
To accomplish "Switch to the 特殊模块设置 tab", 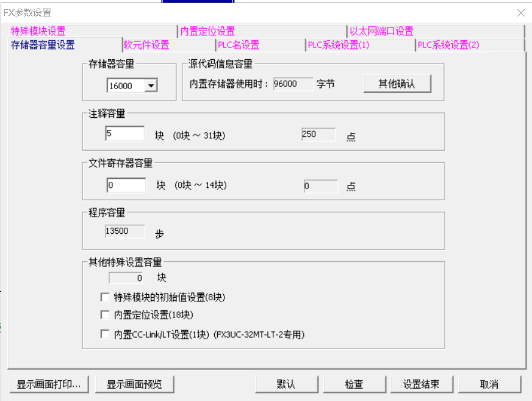I will pyautogui.click(x=38, y=31).
